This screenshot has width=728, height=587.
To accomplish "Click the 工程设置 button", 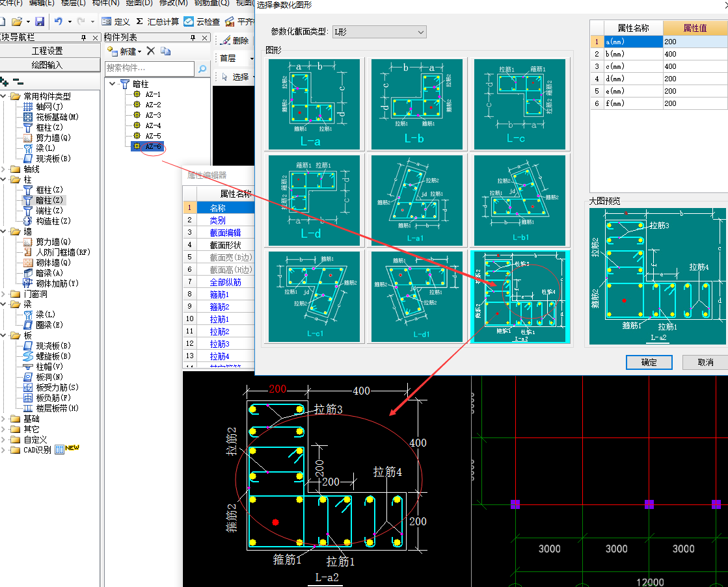I will (x=47, y=51).
